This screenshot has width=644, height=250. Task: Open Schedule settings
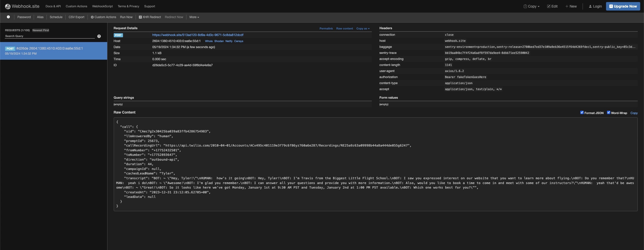(x=56, y=17)
